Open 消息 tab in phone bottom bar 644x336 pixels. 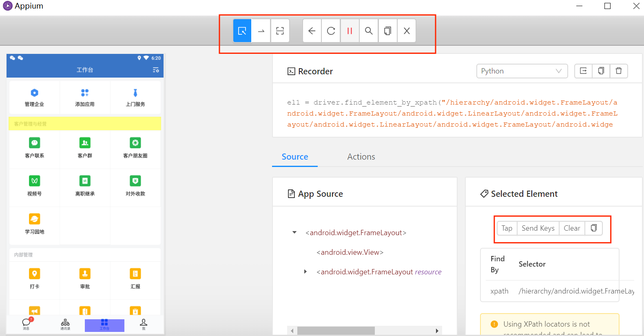pyautogui.click(x=26, y=324)
